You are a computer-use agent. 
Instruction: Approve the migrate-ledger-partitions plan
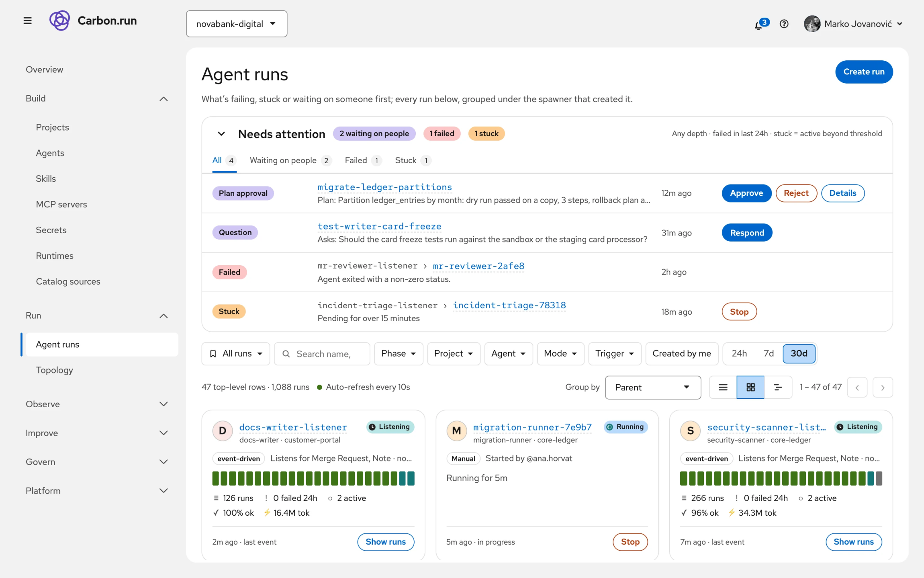tap(746, 193)
